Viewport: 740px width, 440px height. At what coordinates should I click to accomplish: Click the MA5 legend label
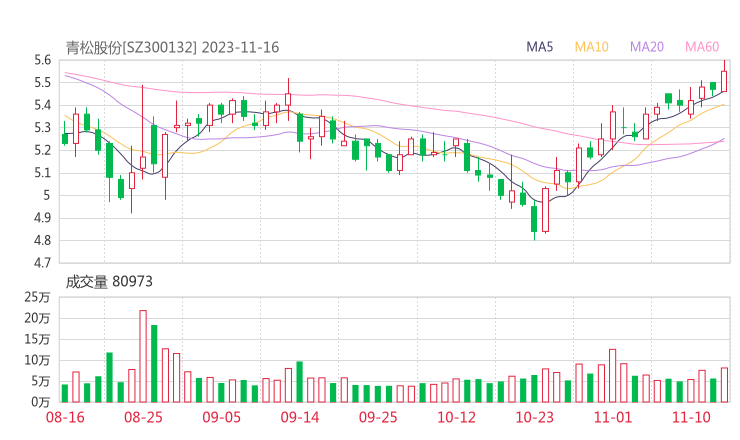point(539,47)
